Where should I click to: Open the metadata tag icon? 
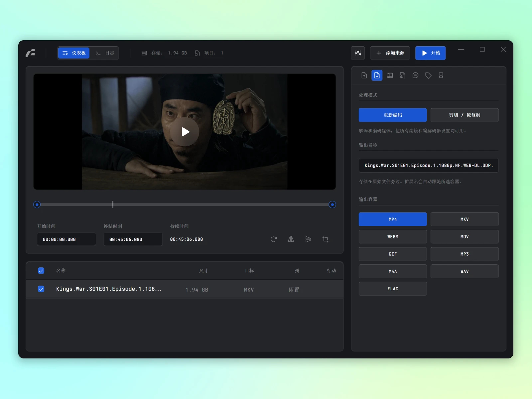coord(428,75)
